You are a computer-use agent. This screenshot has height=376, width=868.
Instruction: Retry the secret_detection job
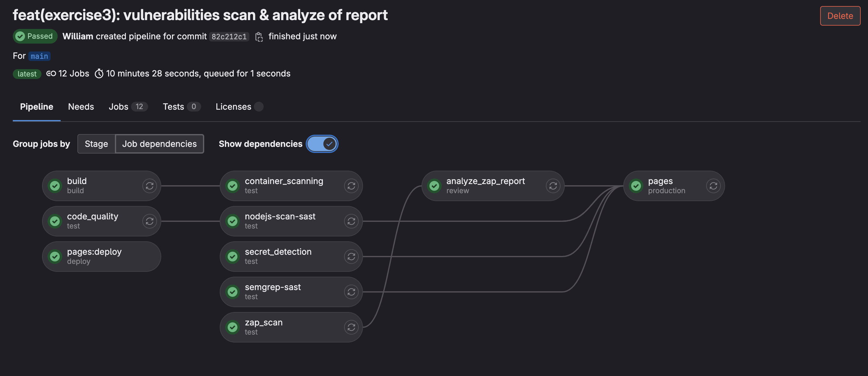[x=351, y=256]
